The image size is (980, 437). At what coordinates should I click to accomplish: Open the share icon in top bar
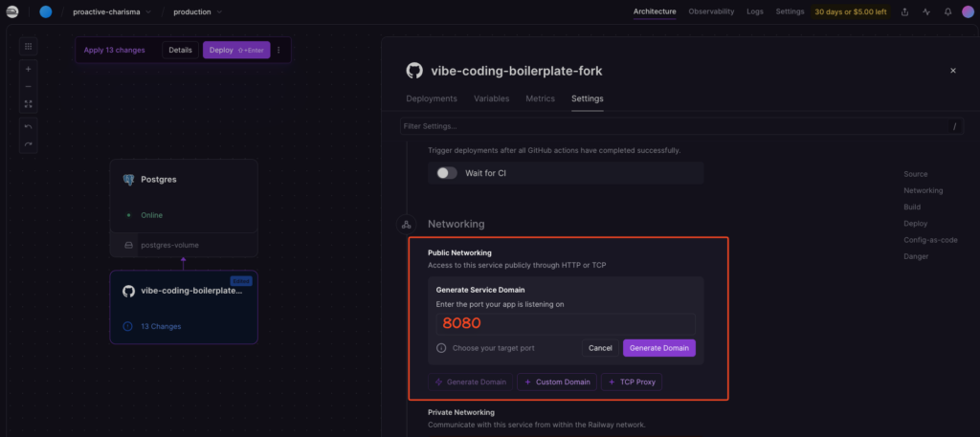(905, 12)
